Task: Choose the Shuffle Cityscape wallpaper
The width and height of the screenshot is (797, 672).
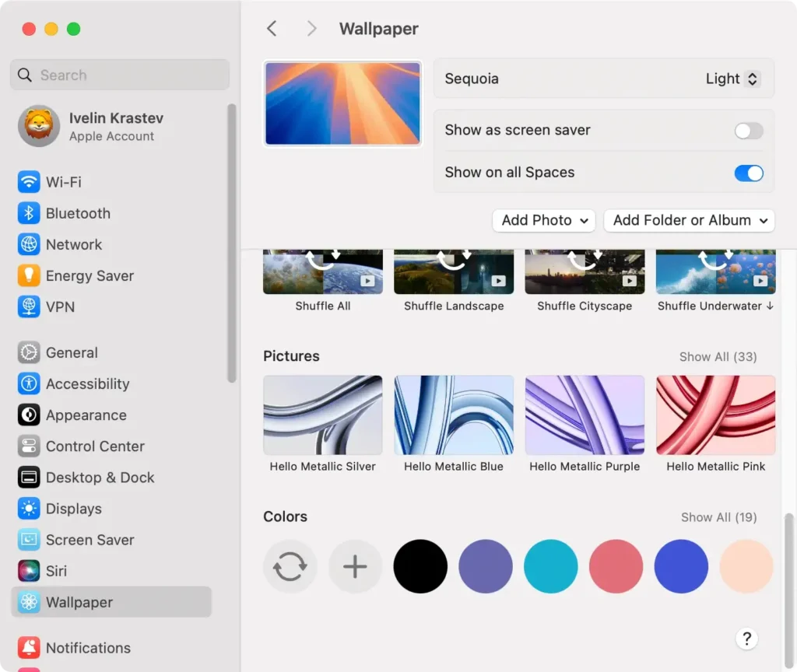Action: [x=585, y=271]
